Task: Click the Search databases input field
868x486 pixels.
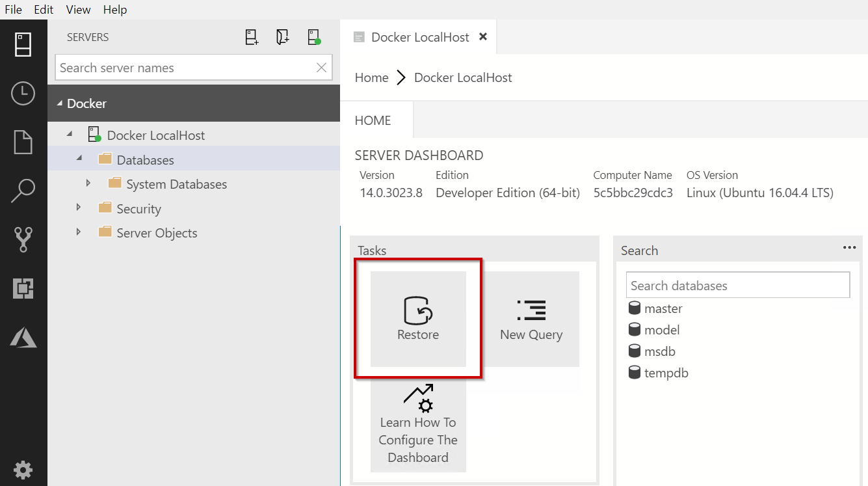Action: [x=737, y=286]
